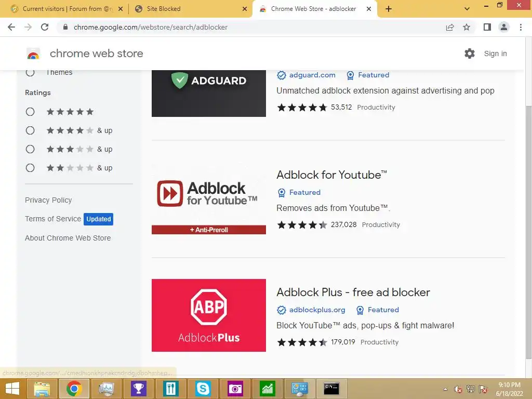Select the Themes radio option
The height and width of the screenshot is (399, 532).
[30, 72]
